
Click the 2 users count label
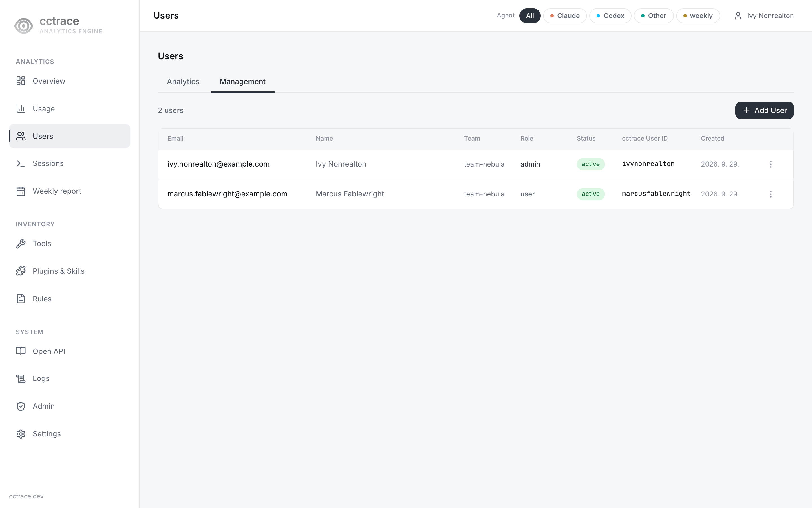(171, 111)
